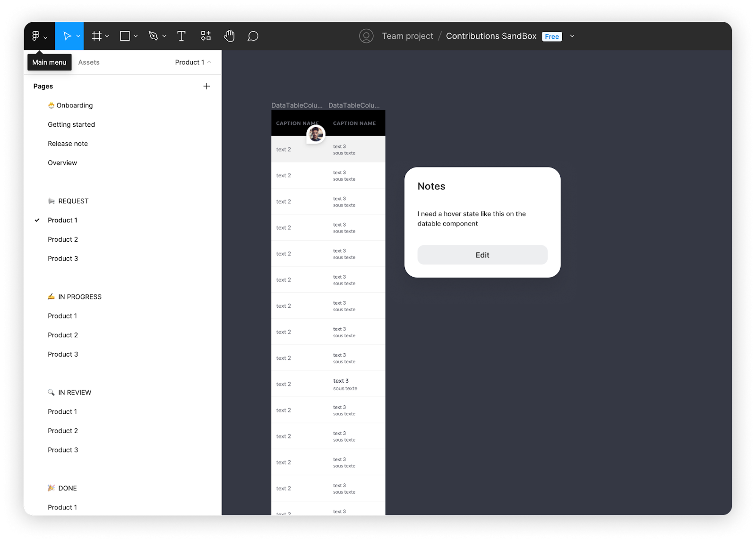Select the Text tool
The image size is (756, 541).
(181, 35)
